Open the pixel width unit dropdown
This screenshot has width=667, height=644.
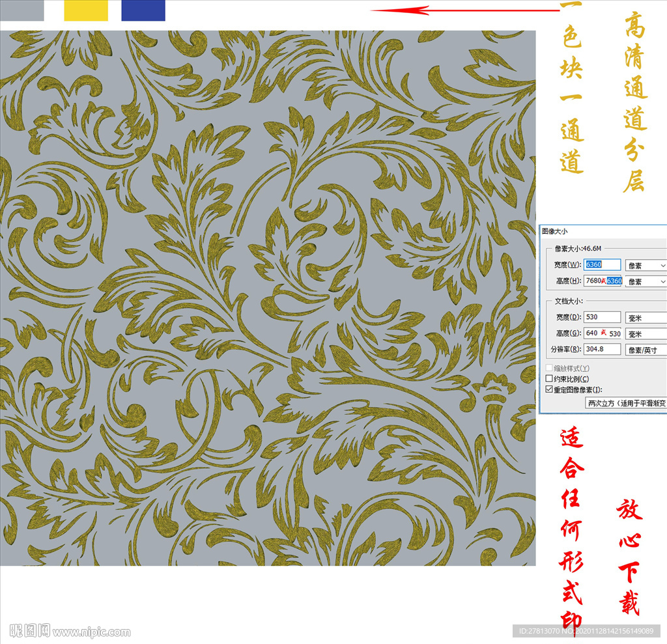tap(646, 266)
